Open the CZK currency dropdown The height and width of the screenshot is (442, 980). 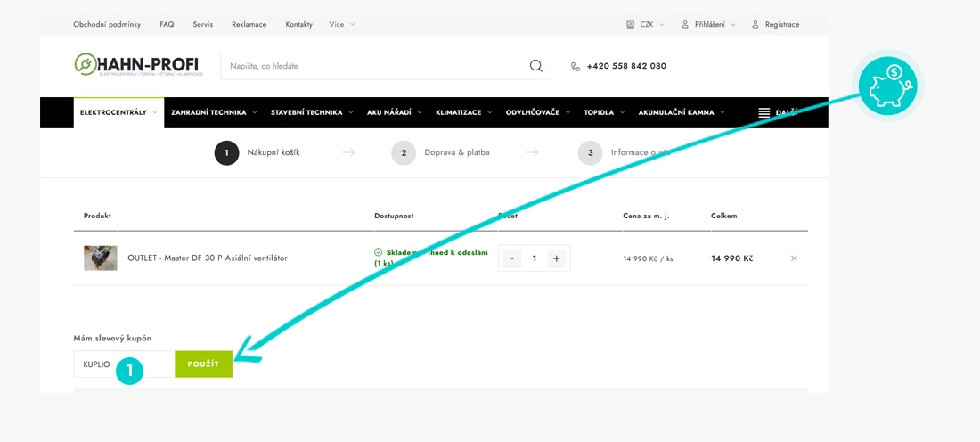click(645, 24)
